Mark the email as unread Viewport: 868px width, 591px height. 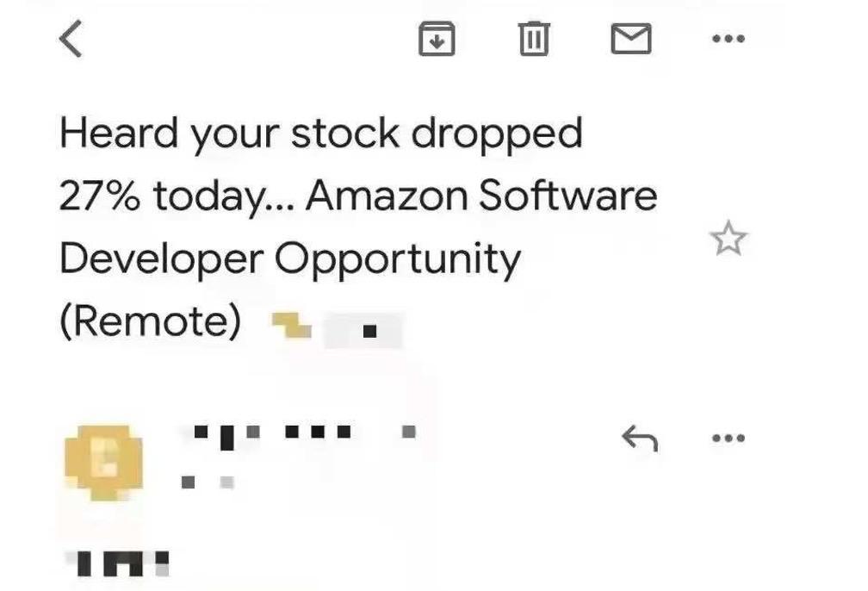click(x=631, y=40)
